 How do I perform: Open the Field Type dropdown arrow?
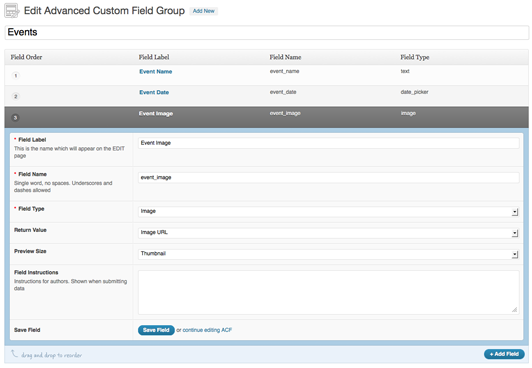(x=515, y=212)
